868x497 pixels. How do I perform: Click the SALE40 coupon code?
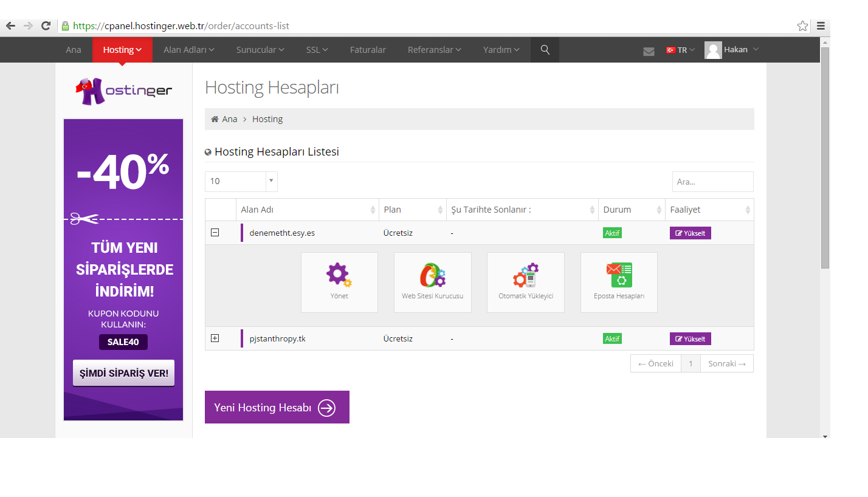coord(123,342)
